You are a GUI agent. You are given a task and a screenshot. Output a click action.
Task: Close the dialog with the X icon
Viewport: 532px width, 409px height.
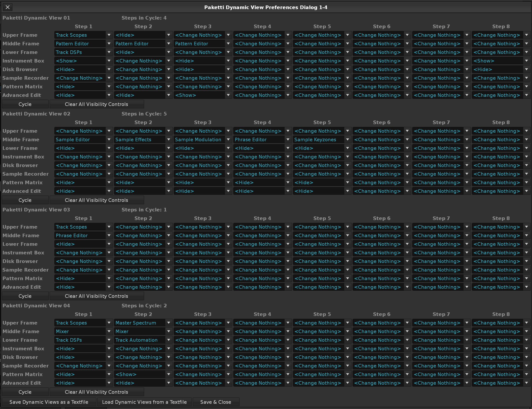click(x=8, y=7)
